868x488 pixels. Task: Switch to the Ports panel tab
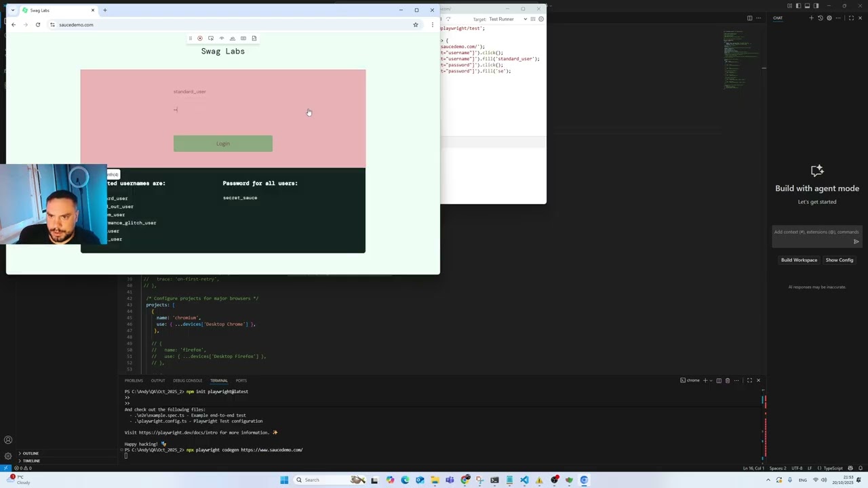click(x=241, y=381)
